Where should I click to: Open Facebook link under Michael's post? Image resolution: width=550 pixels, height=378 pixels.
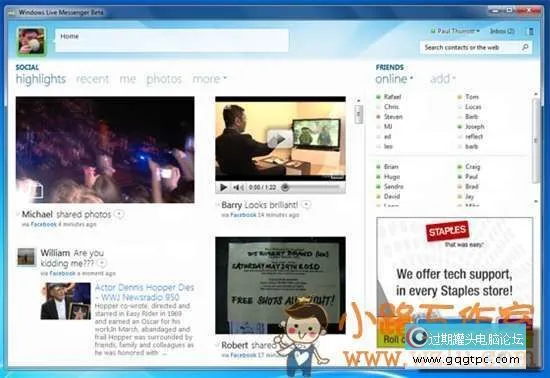tap(43, 224)
